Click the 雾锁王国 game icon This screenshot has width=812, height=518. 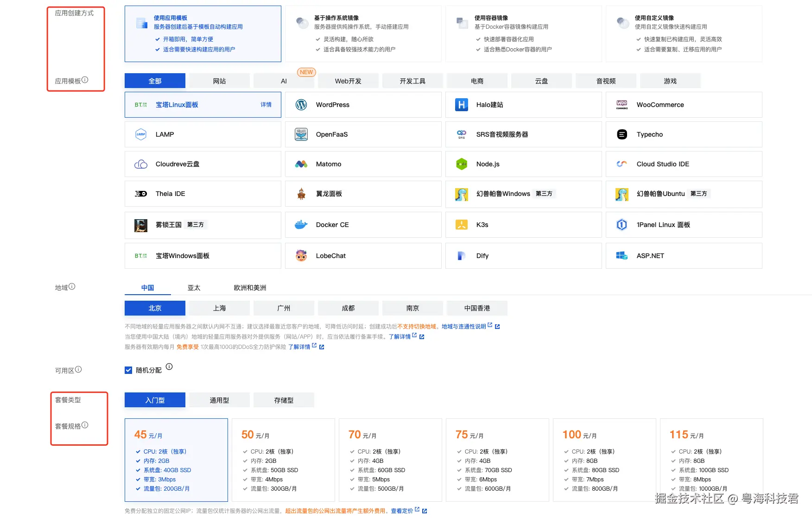click(141, 225)
